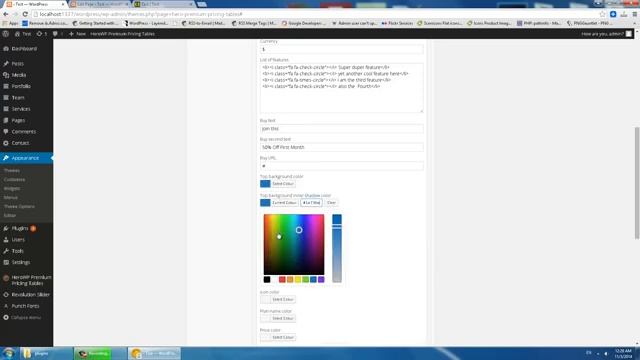The width and height of the screenshot is (640, 360).
Task: Switch to the third browser tab
Action: [x=163, y=4]
